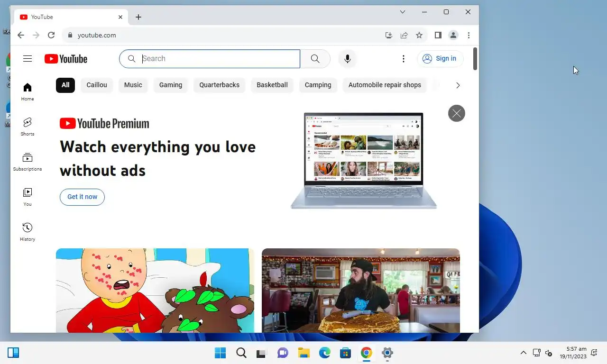Image resolution: width=607 pixels, height=364 pixels.
Task: Select the Gaming filter chip
Action: click(171, 85)
